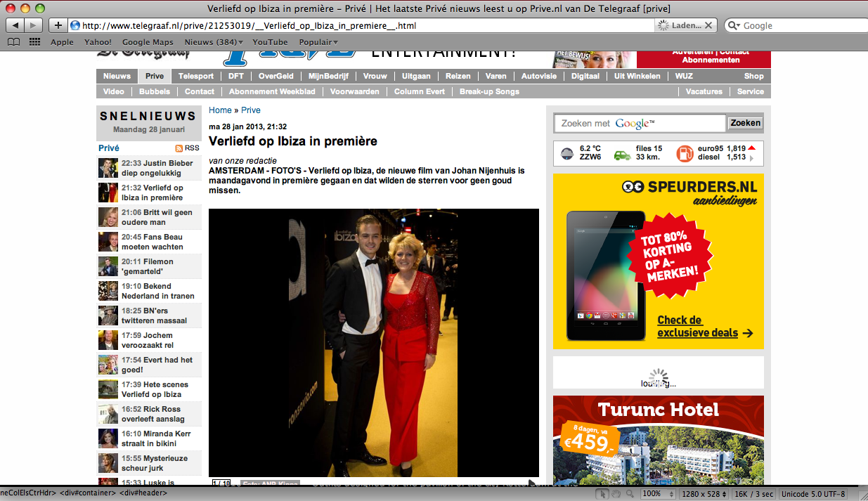Click the Zoeken search button

tap(746, 123)
